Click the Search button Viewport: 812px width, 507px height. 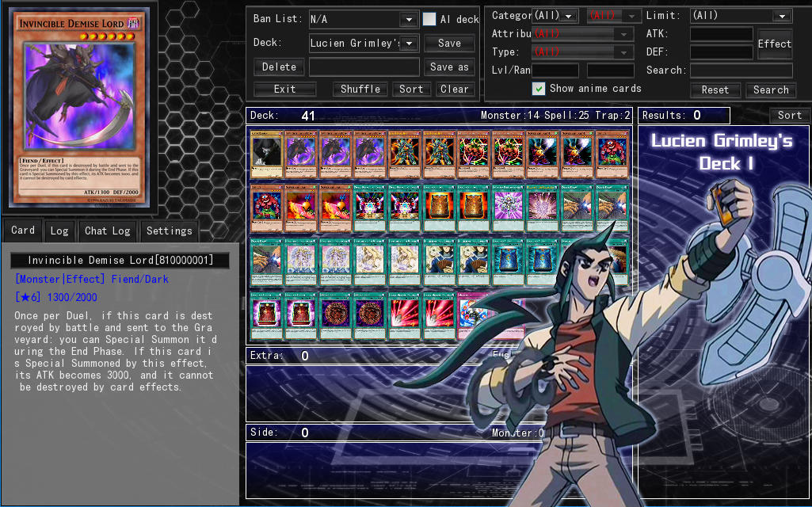771,90
